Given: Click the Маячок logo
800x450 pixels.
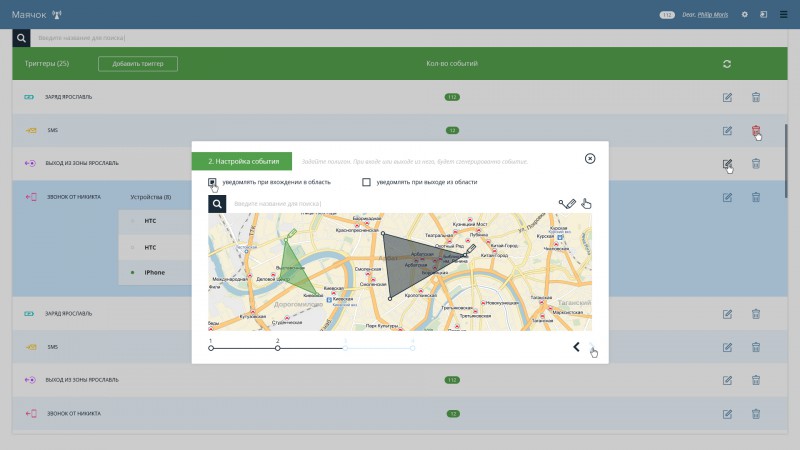Looking at the screenshot, I should pyautogui.click(x=36, y=15).
